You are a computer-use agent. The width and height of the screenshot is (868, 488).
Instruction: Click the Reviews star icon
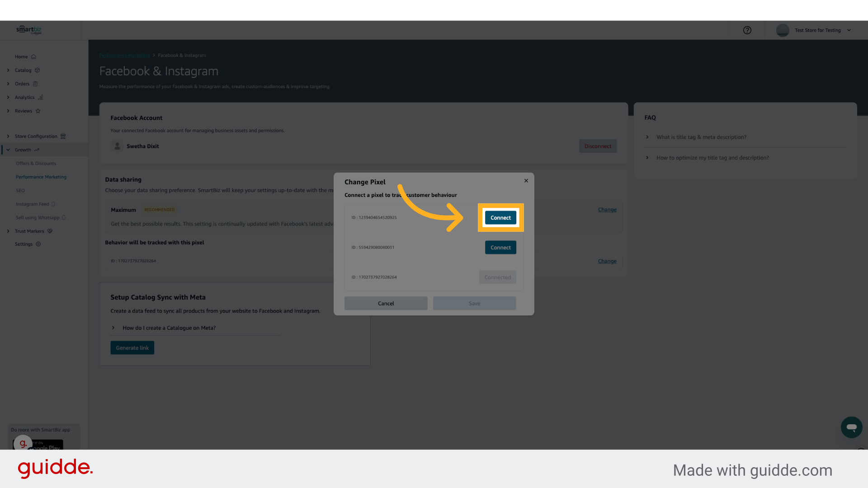[38, 111]
